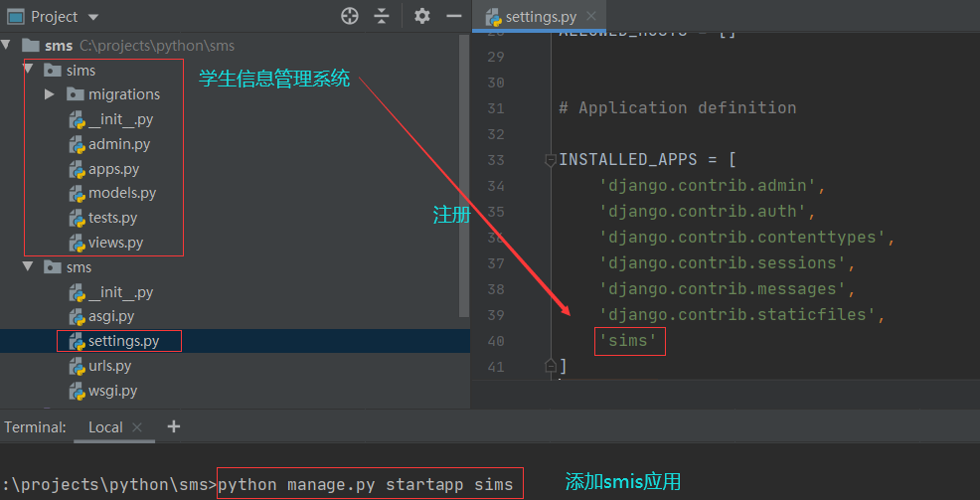
Task: Click 'django.contrib.messages' string
Action: (723, 288)
